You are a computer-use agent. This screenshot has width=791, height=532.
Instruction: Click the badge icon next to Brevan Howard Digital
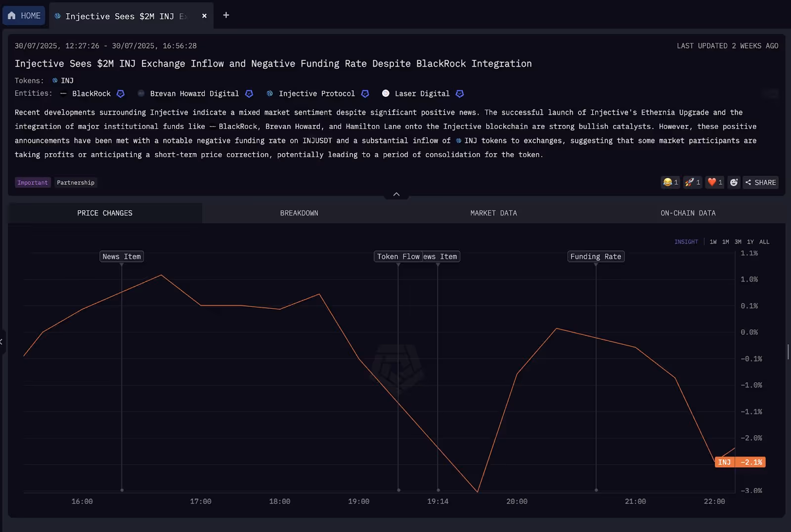(249, 94)
